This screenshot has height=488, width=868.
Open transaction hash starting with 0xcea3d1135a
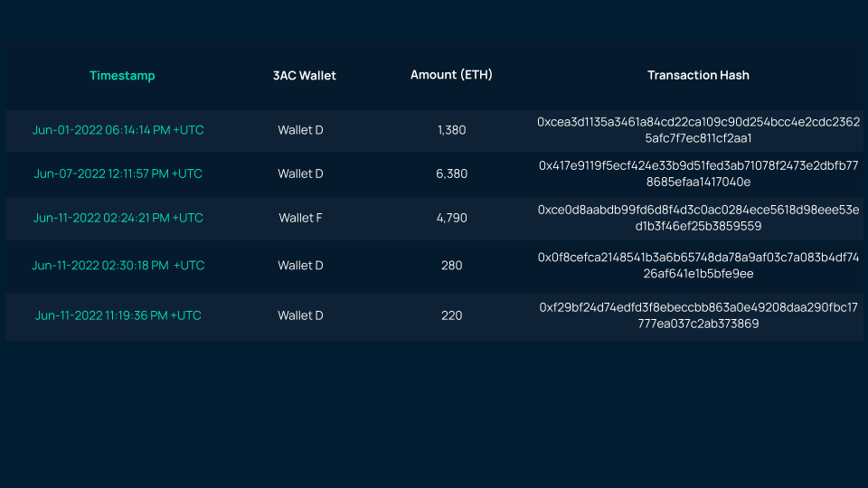click(x=698, y=130)
